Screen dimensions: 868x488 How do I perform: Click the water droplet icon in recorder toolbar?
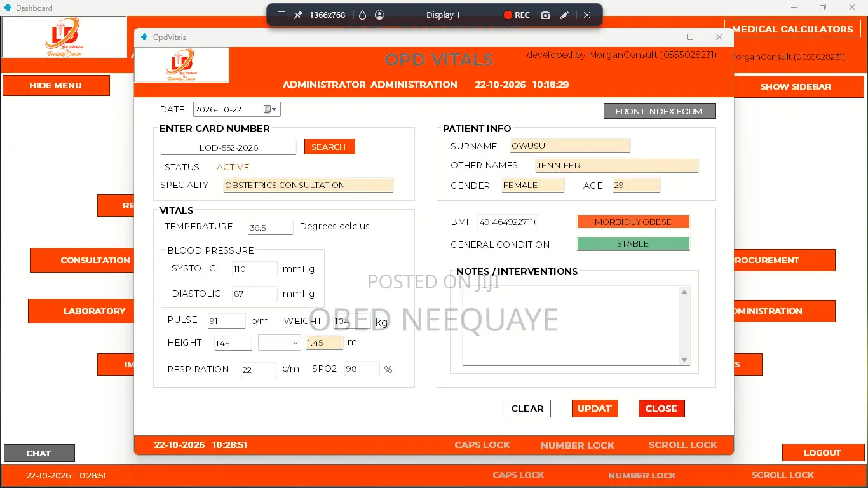362,15
